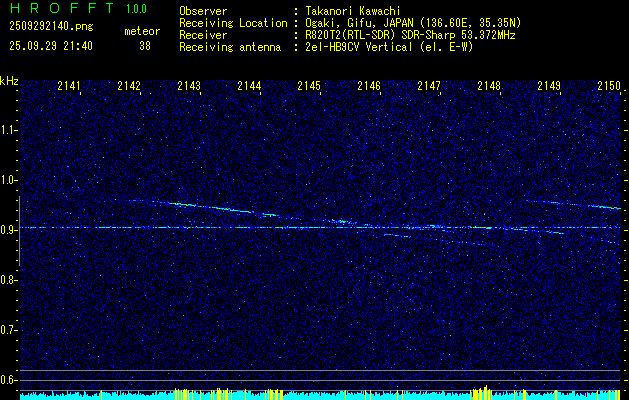Click the kHz axis unit label
The image size is (629, 400).
tap(9, 81)
